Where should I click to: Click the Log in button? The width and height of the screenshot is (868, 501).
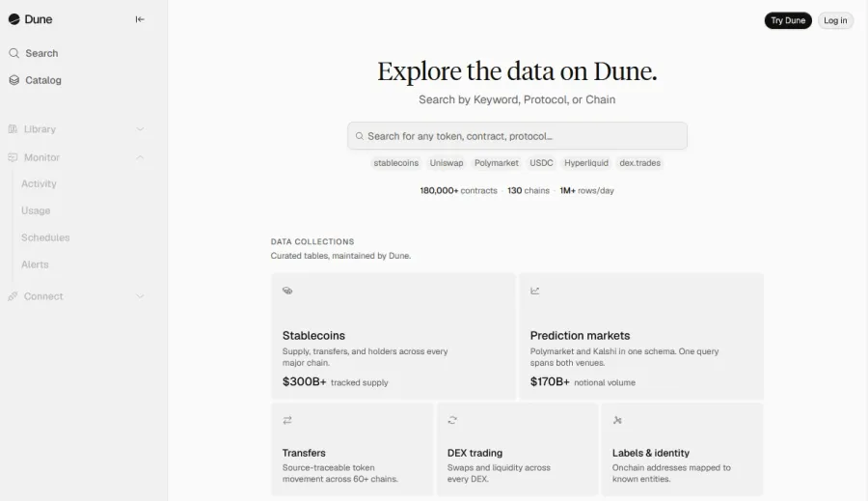(x=835, y=20)
